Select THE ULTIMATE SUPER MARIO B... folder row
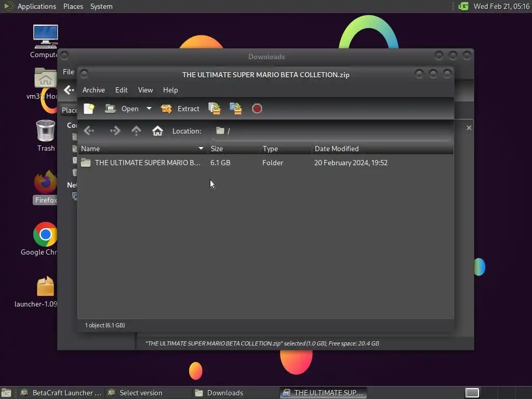 (x=266, y=163)
